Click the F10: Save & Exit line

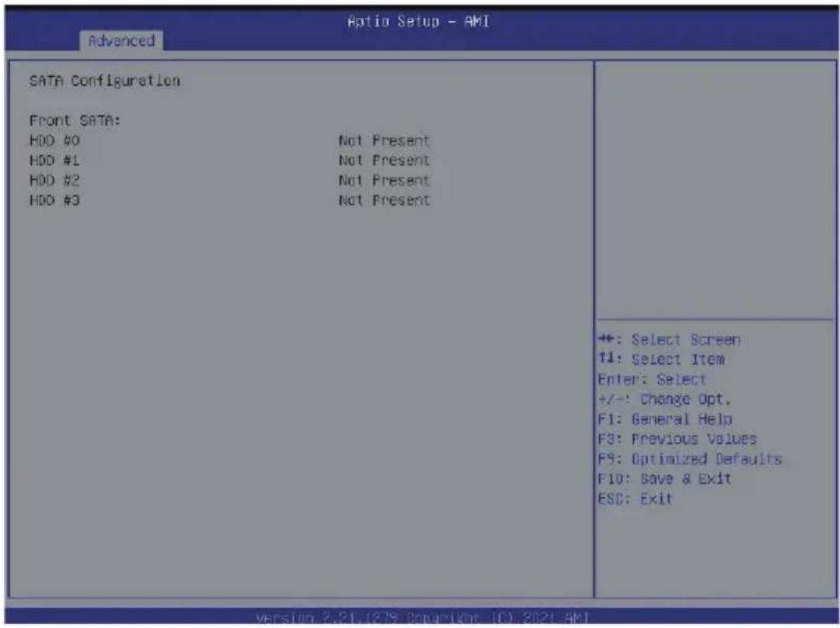click(x=664, y=478)
